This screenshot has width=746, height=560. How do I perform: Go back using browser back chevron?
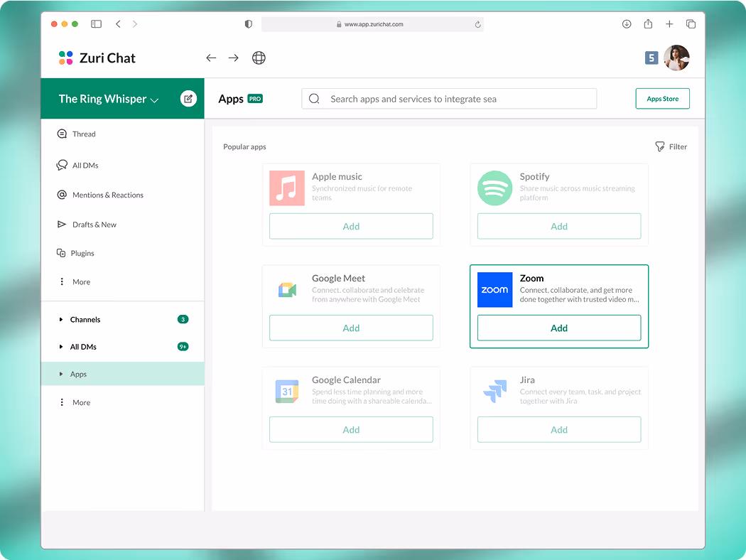(118, 23)
